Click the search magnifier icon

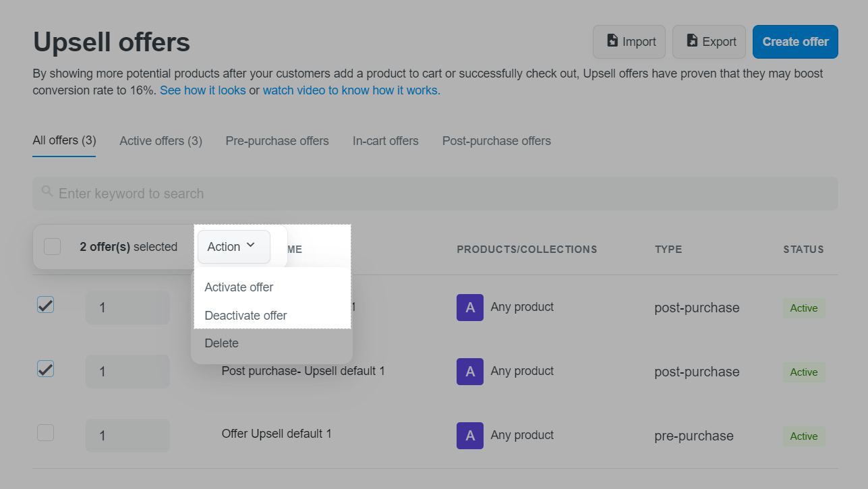pos(47,192)
